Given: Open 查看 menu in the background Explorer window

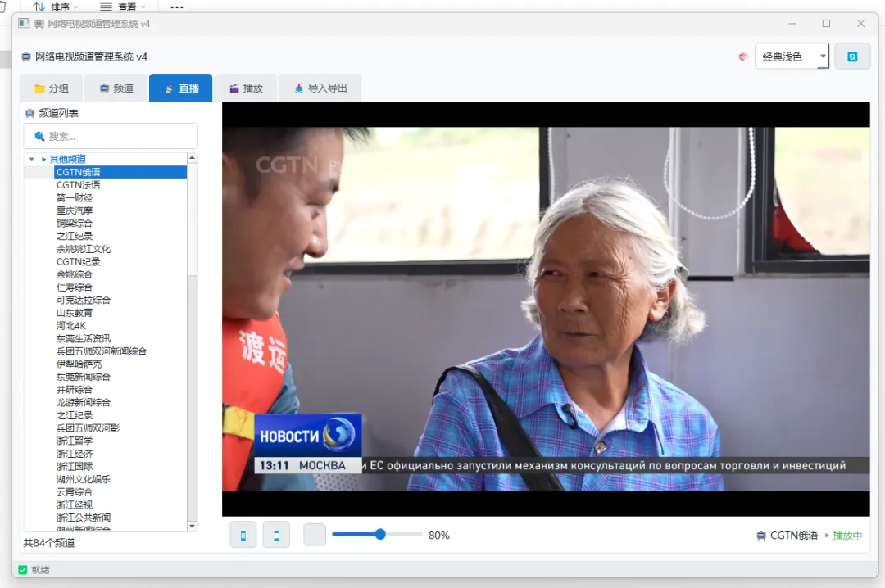Looking at the screenshot, I should (x=122, y=7).
